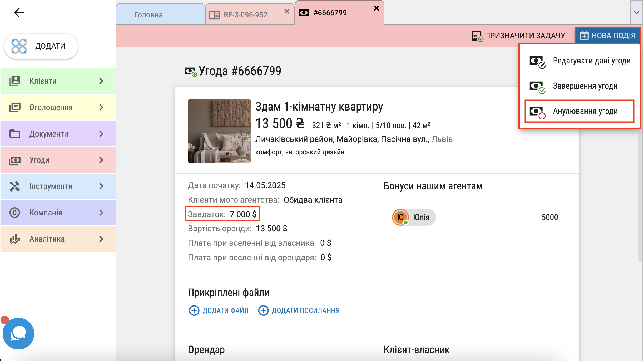This screenshot has width=644, height=361.
Task: Click the НОВА ПОДІЯ button
Action: (x=608, y=36)
